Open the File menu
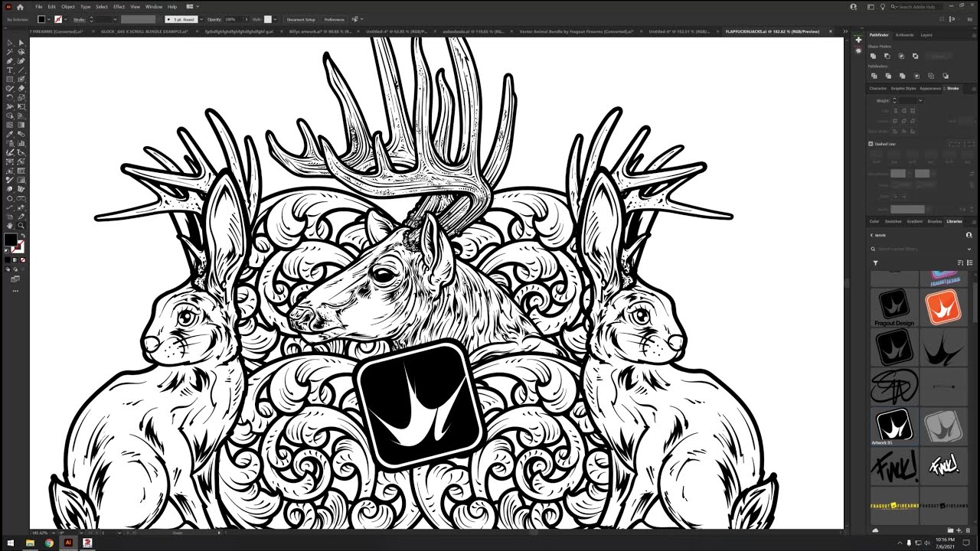The height and width of the screenshot is (551, 980). coord(39,7)
